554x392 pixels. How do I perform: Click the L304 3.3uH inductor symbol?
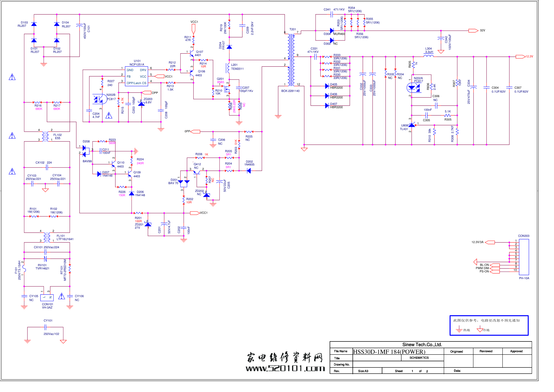(x=429, y=56)
